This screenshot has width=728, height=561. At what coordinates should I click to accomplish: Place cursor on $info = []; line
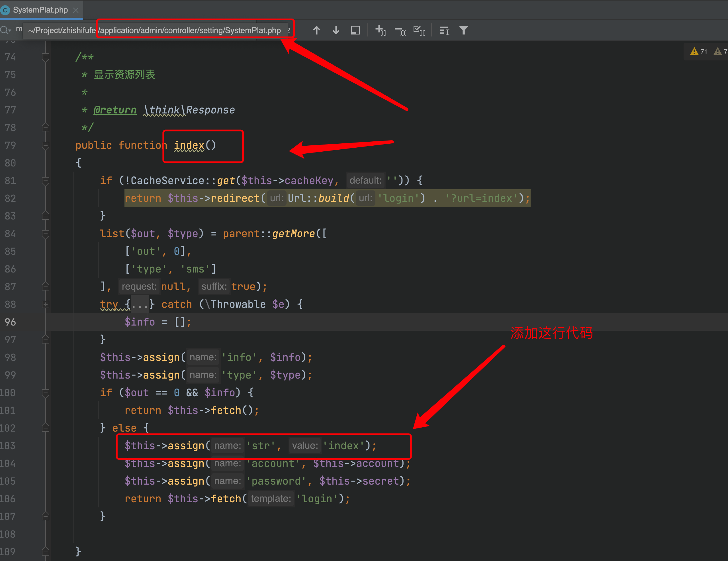(x=158, y=322)
